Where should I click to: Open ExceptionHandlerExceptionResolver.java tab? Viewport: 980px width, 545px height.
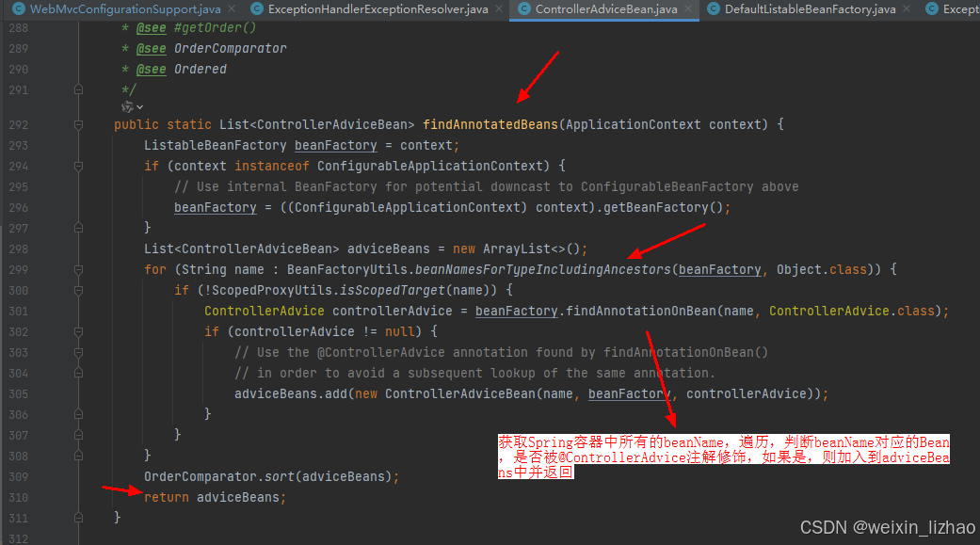pyautogui.click(x=378, y=8)
